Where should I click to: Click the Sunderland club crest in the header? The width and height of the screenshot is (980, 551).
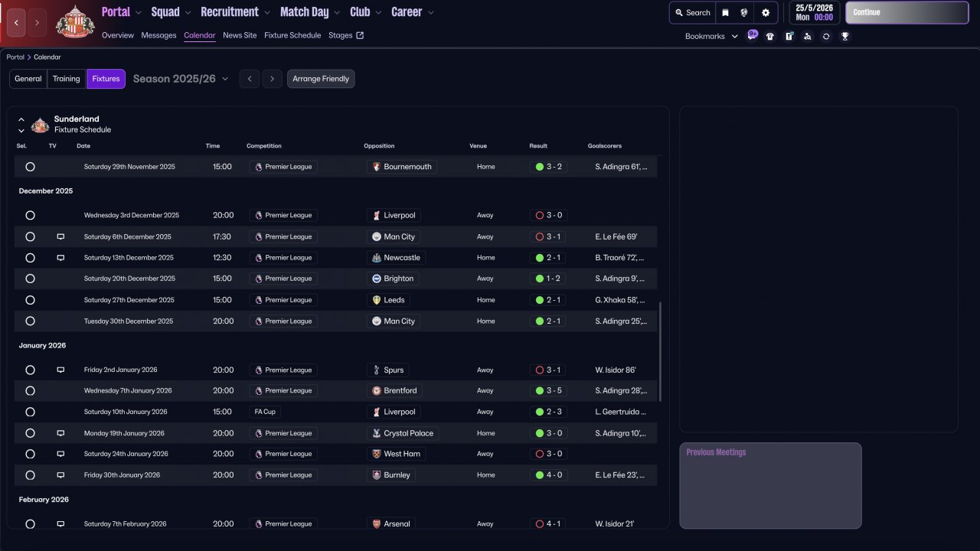[75, 21]
